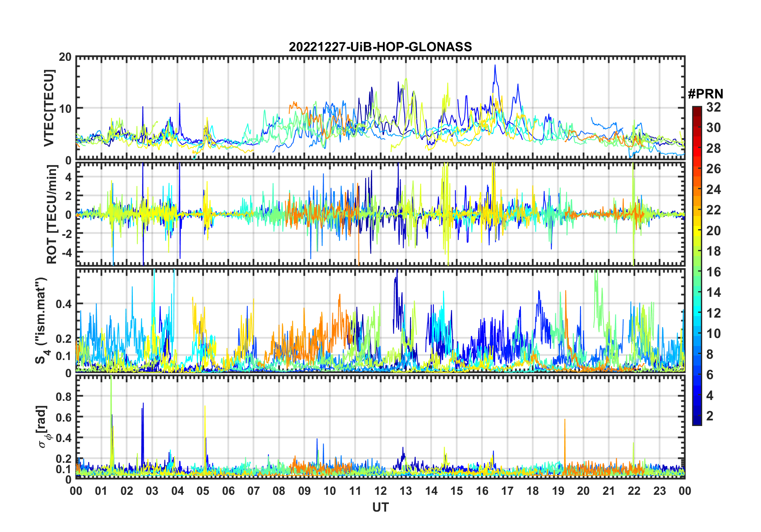This screenshot has height=532, width=761.
Task: Click the highest blue VTEC peak after 16 UT
Action: click(495, 66)
